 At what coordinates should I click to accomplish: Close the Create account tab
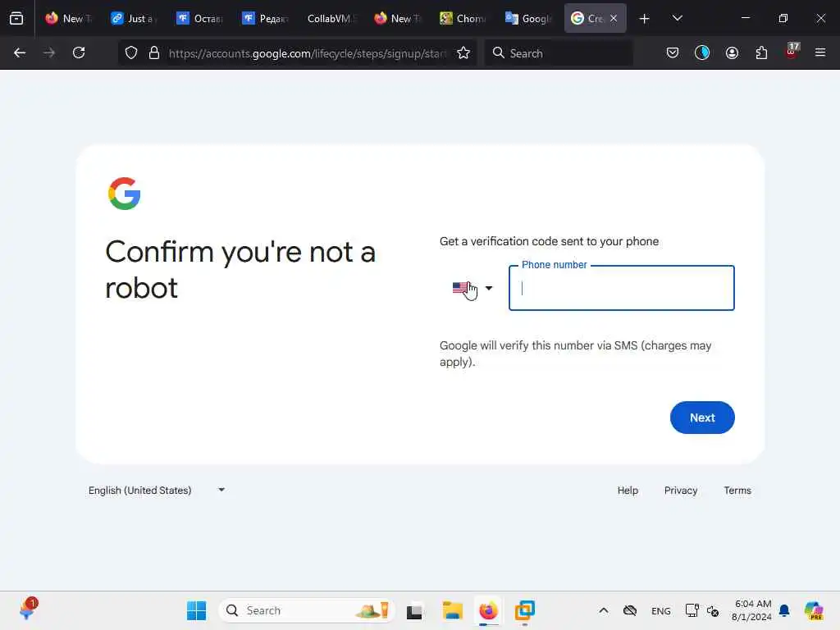click(614, 19)
